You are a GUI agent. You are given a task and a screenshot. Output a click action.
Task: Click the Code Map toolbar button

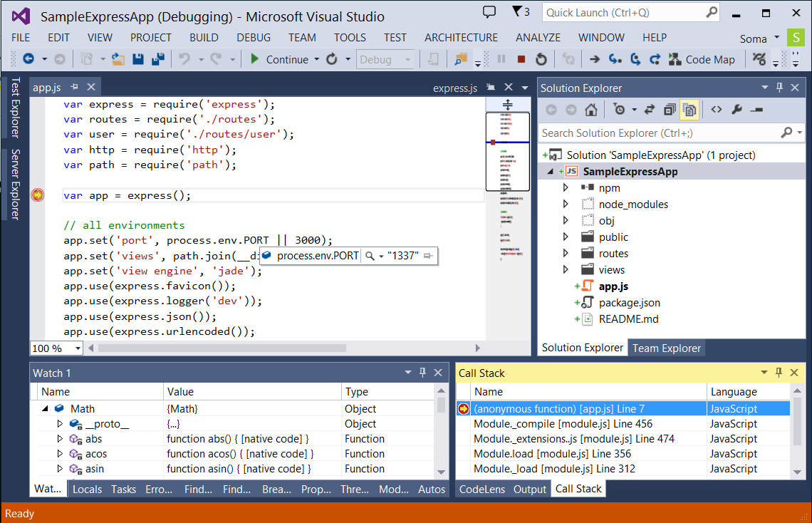702,60
